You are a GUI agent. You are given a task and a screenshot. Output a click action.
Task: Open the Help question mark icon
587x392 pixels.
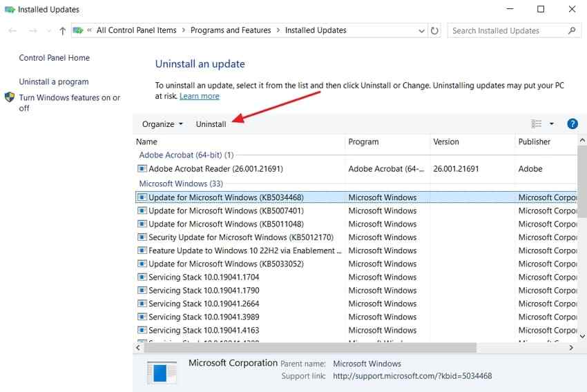coord(572,124)
